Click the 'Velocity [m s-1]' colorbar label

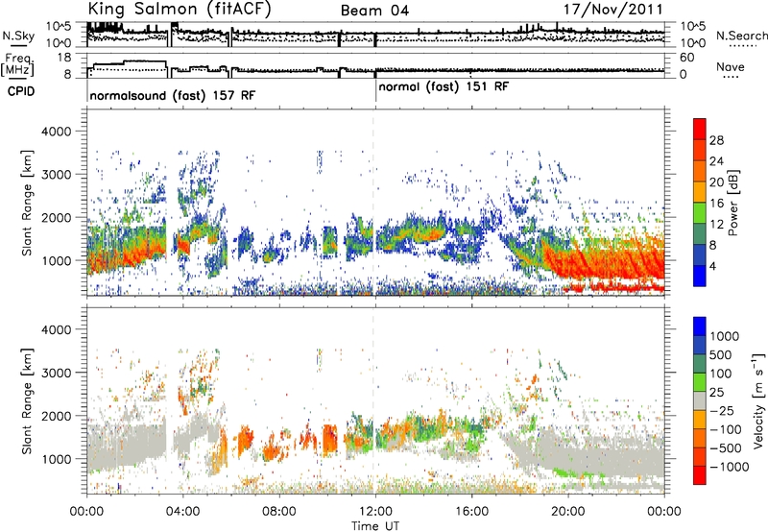758,400
